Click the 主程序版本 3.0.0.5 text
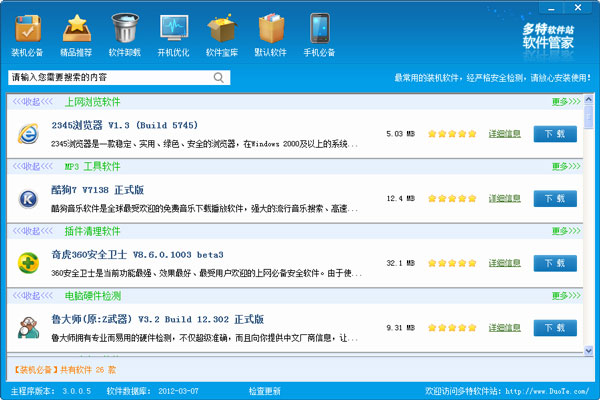The height and width of the screenshot is (400, 600). coord(51,391)
